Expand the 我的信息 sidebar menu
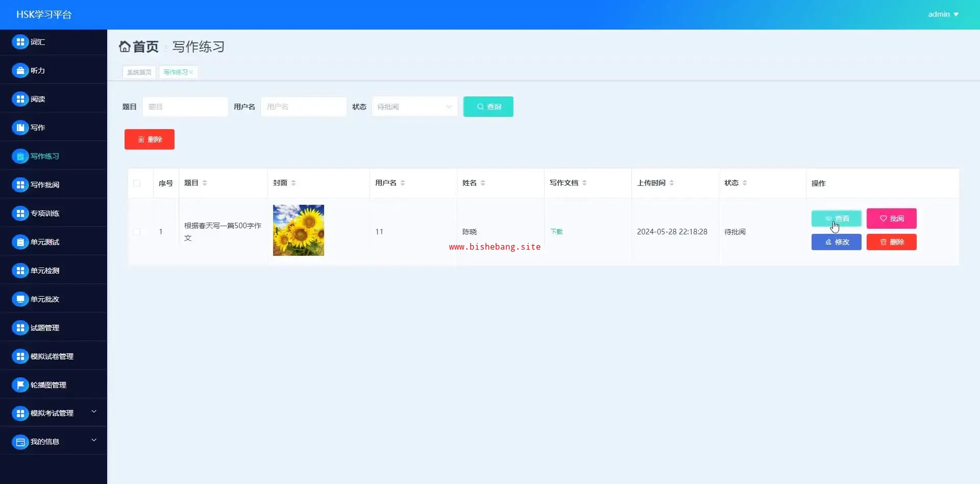Image resolution: width=980 pixels, height=484 pixels. [x=94, y=441]
